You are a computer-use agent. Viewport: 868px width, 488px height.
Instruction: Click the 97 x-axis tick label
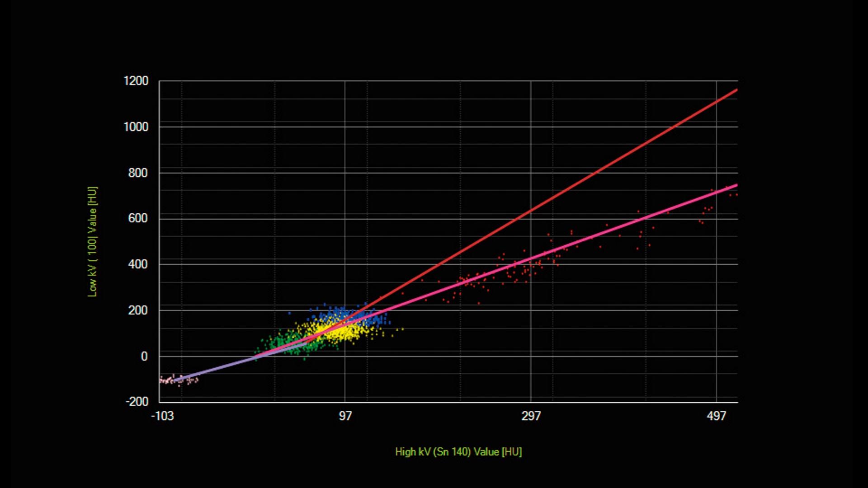[345, 416]
